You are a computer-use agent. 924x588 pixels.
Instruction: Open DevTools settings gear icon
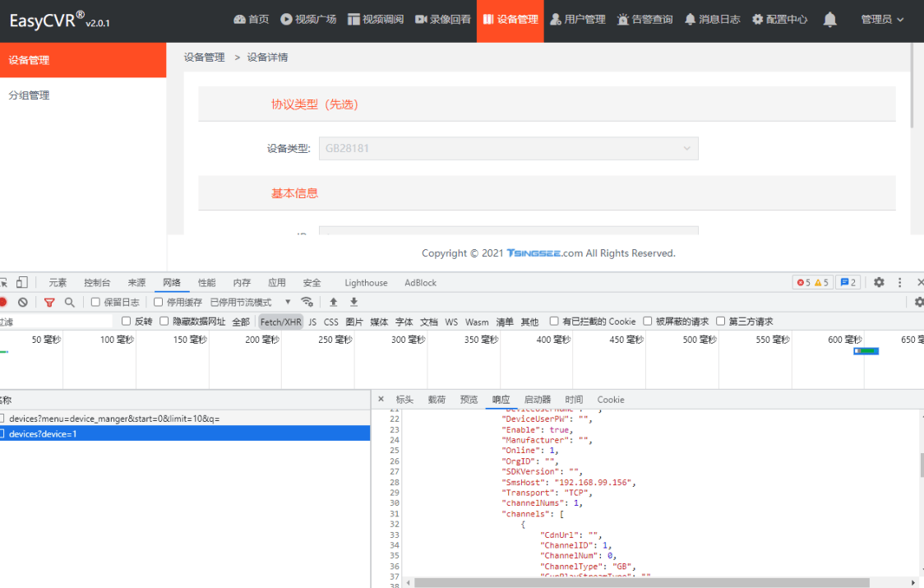(x=879, y=282)
